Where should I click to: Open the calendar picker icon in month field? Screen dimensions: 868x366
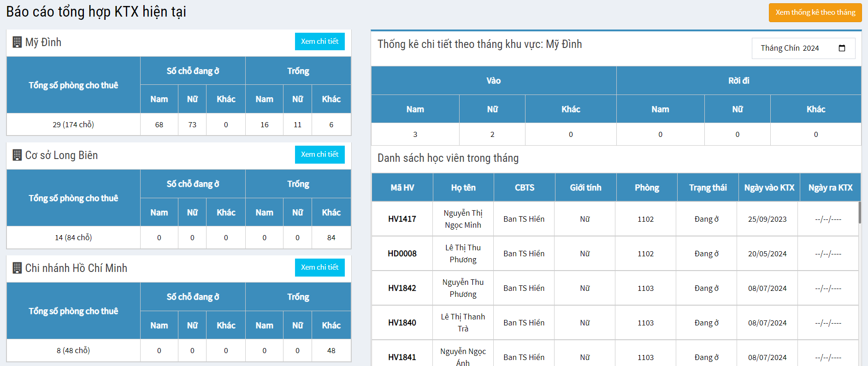842,48
